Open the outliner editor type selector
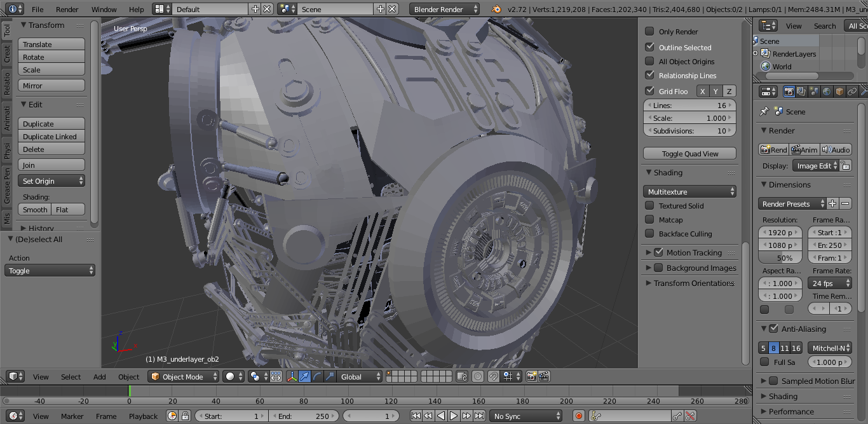This screenshot has width=868, height=424. [769, 25]
